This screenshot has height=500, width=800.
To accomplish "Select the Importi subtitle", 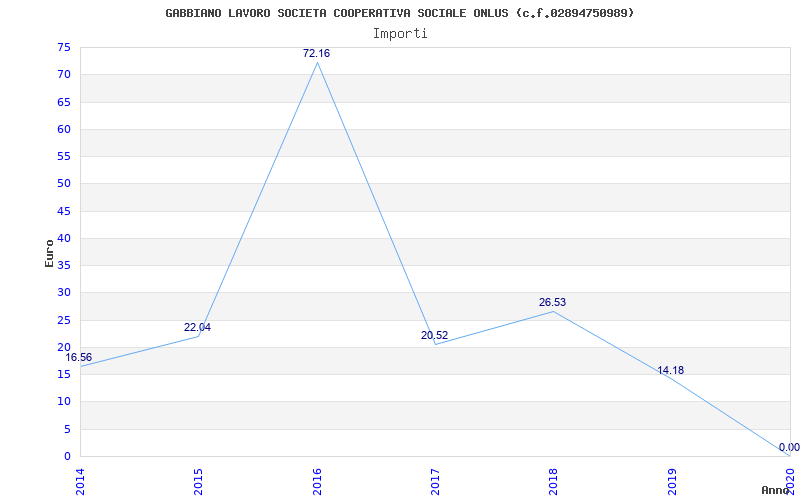I will coord(400,34).
